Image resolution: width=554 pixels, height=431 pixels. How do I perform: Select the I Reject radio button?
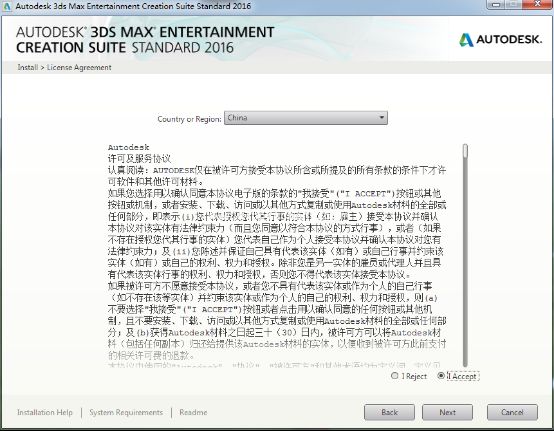click(395, 376)
